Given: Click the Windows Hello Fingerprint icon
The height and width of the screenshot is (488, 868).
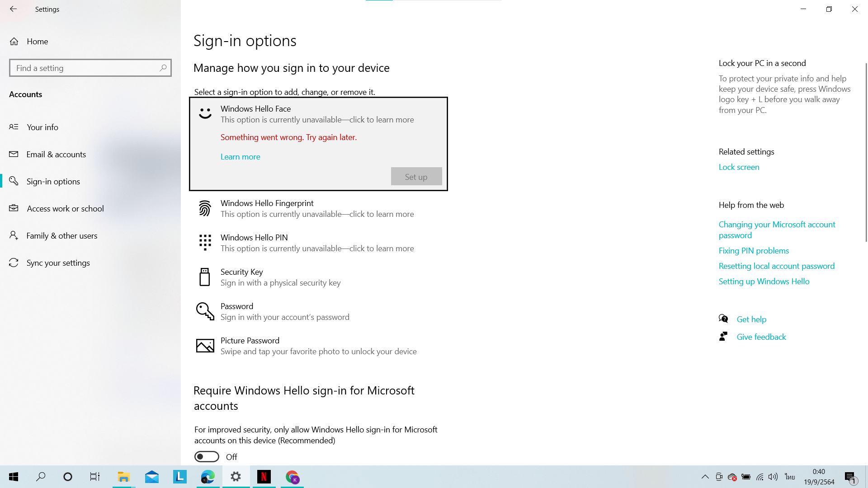Looking at the screenshot, I should click(205, 208).
